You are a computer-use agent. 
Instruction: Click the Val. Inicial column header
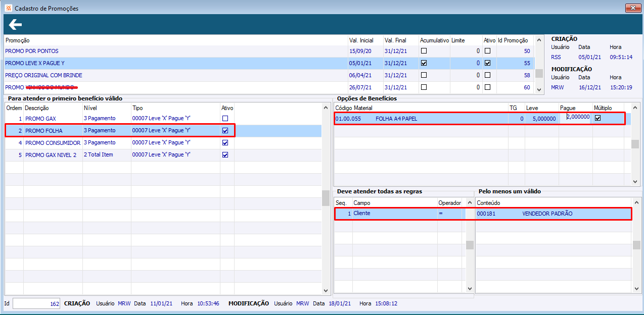[x=361, y=40]
